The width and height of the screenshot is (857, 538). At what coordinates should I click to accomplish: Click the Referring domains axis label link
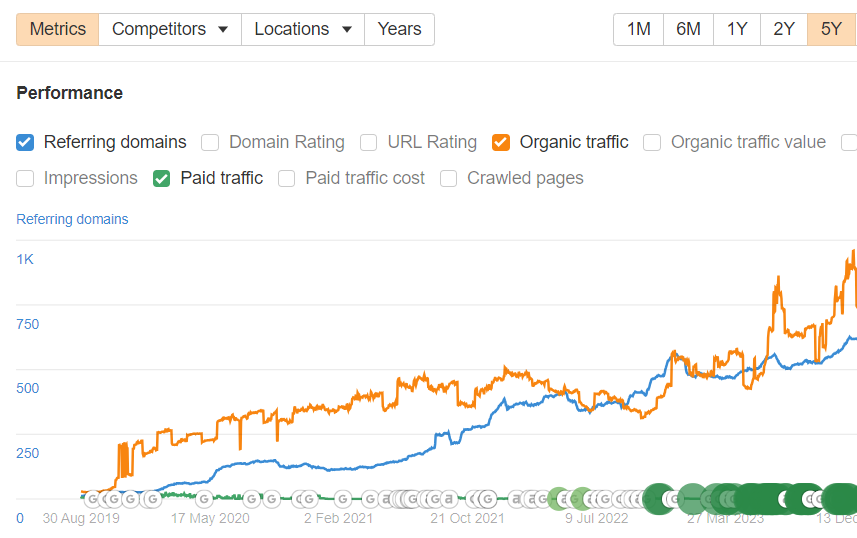[72, 219]
